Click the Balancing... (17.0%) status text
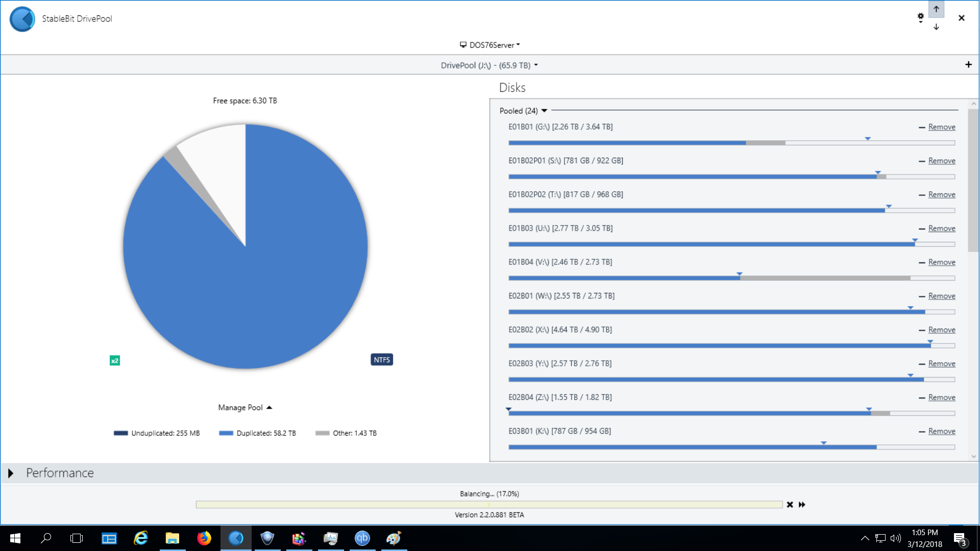Viewport: 980px width, 551px height. point(489,494)
